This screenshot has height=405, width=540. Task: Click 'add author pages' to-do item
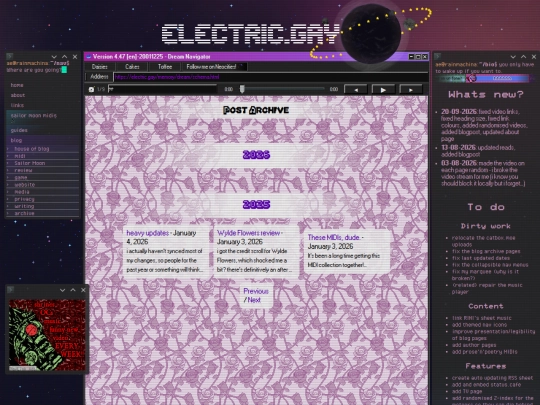[x=474, y=345]
